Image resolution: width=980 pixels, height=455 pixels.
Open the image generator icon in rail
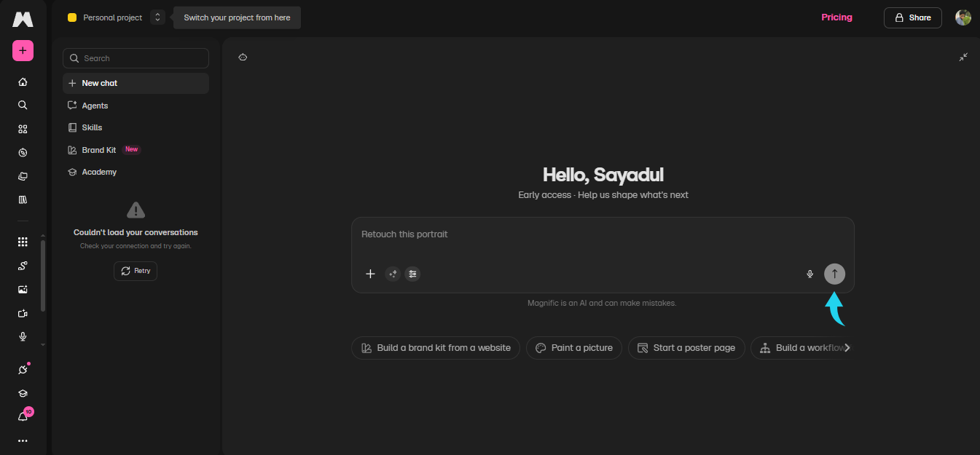(23, 289)
